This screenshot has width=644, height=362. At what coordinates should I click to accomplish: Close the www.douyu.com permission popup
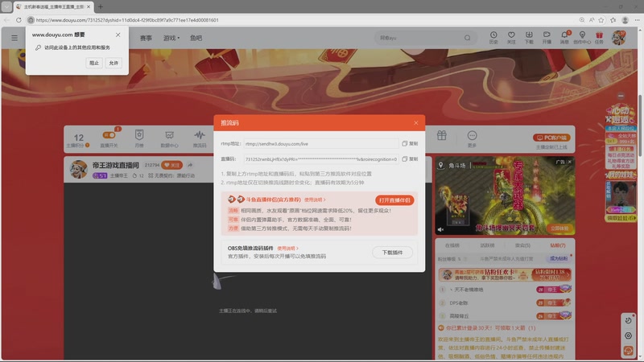[x=118, y=35]
